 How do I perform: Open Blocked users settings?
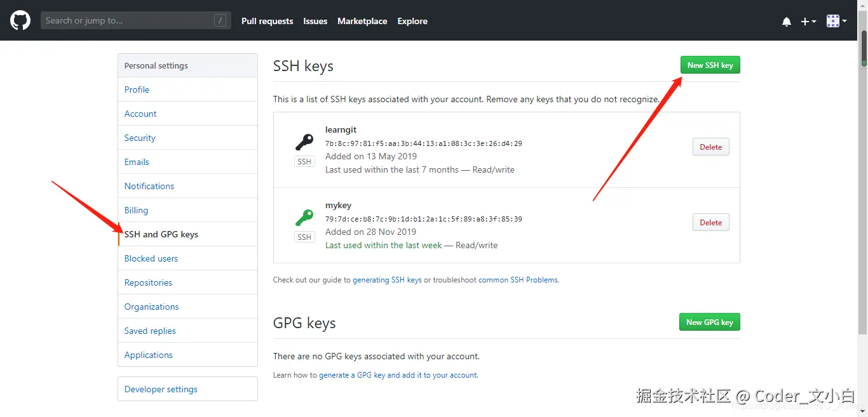(187, 258)
